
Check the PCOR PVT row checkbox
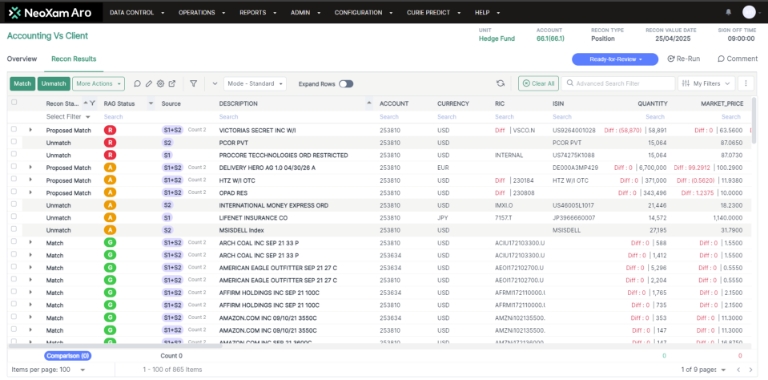tap(14, 142)
